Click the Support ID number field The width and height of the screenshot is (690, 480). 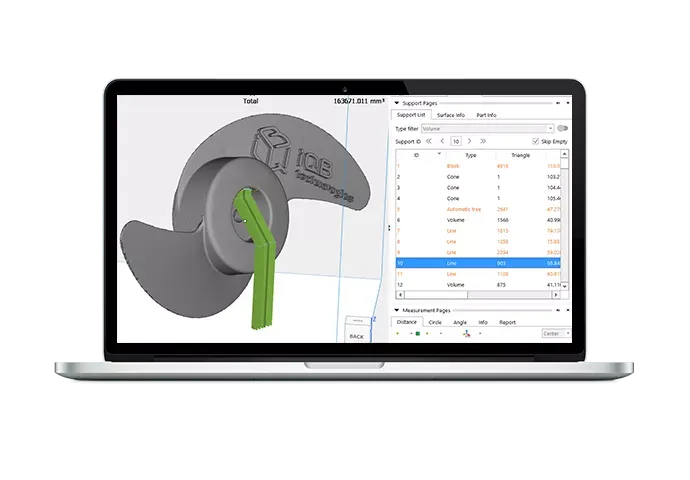pos(456,141)
